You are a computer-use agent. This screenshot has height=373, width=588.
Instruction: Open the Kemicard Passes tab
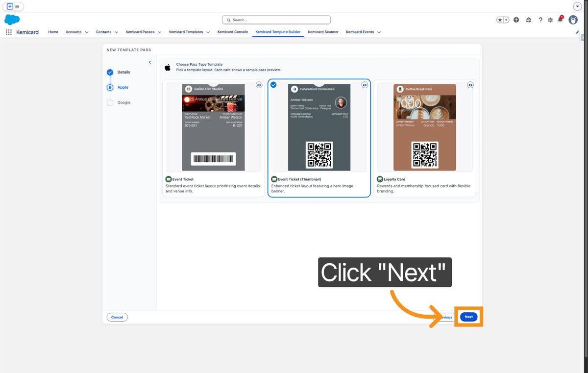click(x=140, y=32)
